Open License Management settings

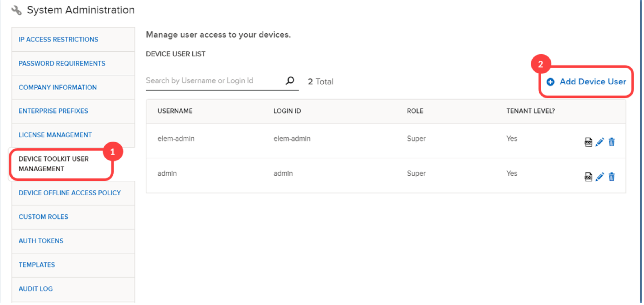55,135
